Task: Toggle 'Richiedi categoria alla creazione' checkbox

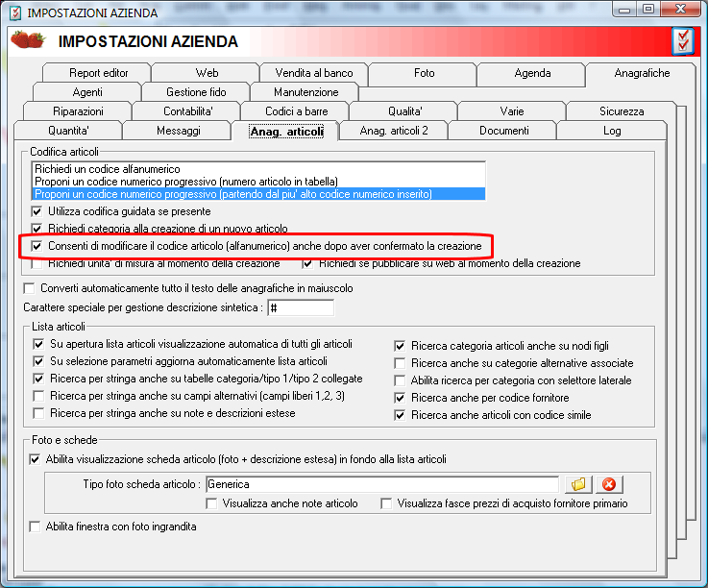Action: 37,229
